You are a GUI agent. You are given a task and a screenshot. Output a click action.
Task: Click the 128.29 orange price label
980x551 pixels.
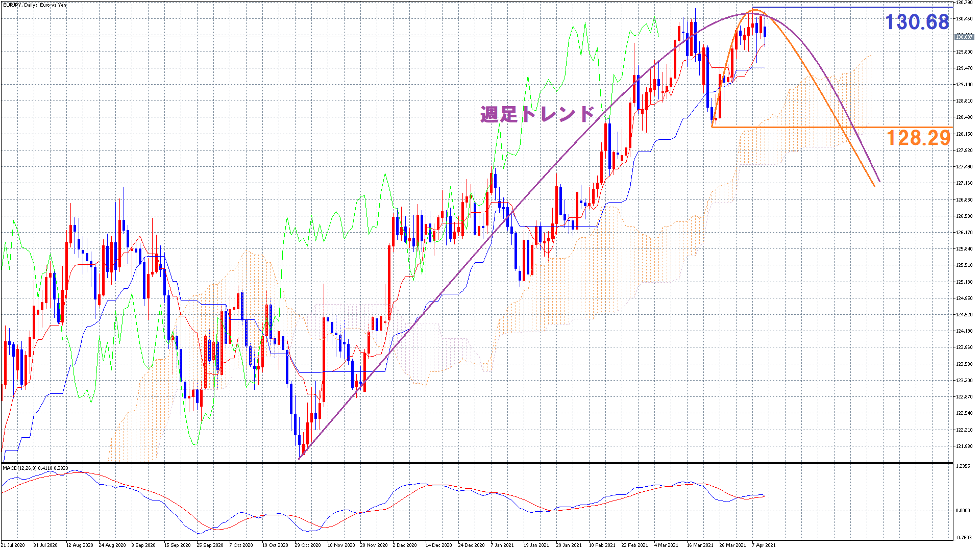(x=918, y=138)
